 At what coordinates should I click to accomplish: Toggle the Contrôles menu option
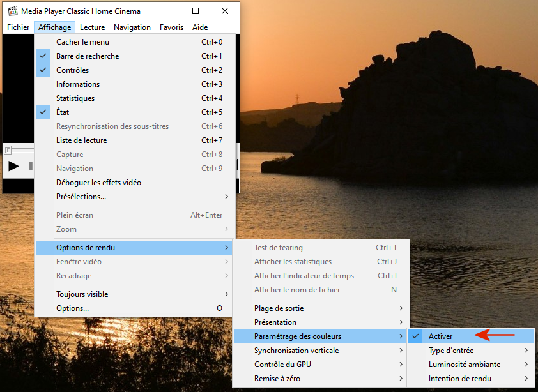(73, 70)
